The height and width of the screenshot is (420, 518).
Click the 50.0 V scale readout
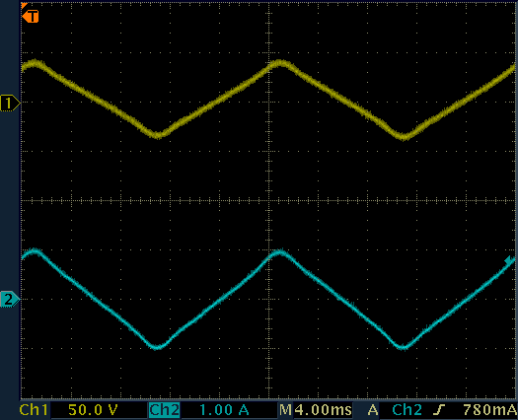(x=93, y=410)
